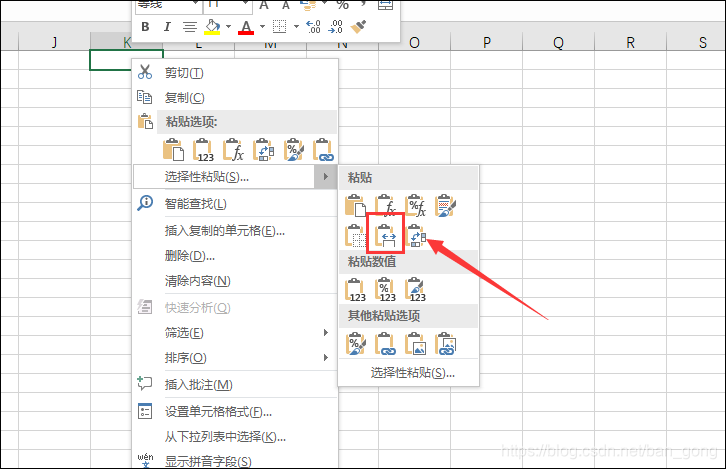Viewport: 726px width, 469px height.
Task: Click Values 123 icon under 粘贴数值
Action: [x=355, y=290]
